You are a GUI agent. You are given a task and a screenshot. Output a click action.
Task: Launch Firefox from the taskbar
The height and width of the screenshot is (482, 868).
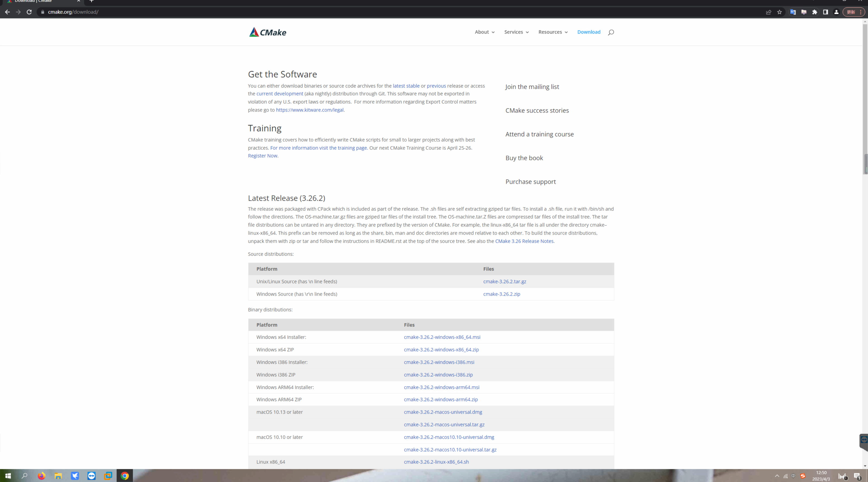point(42,475)
